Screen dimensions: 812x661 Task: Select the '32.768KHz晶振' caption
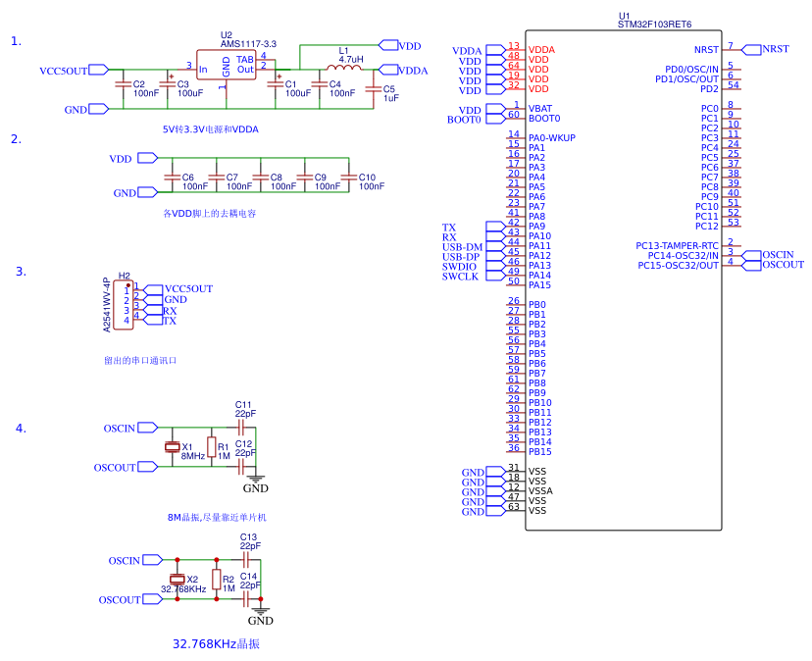(x=216, y=643)
